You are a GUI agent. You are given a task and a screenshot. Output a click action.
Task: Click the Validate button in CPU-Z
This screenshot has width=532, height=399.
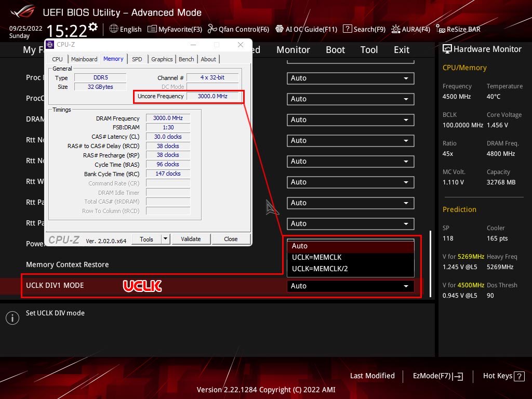coord(191,239)
